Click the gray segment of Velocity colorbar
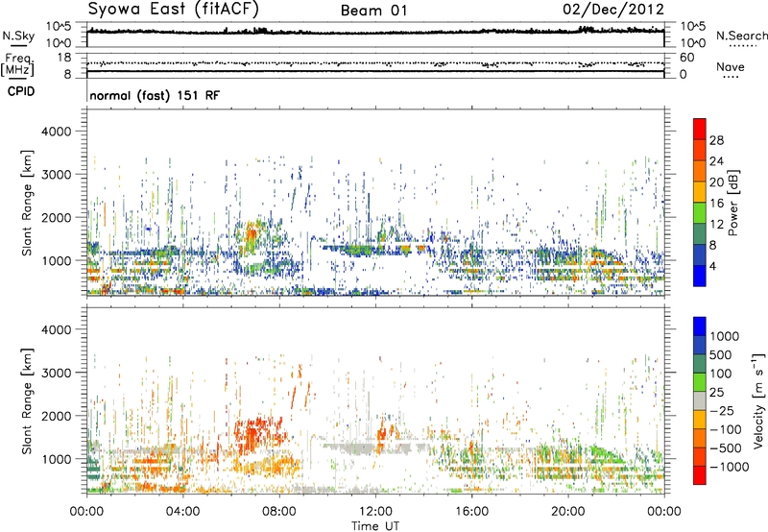This screenshot has width=768, height=532. pyautogui.click(x=700, y=401)
